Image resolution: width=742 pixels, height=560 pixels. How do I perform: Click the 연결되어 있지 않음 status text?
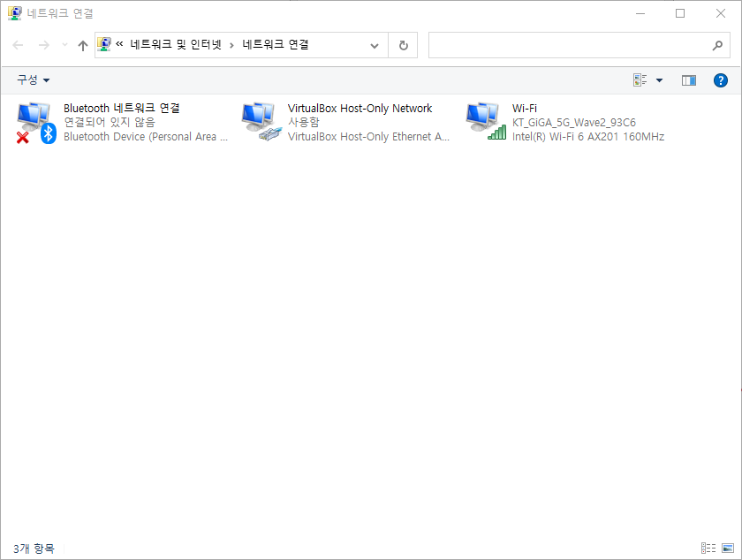(x=110, y=122)
